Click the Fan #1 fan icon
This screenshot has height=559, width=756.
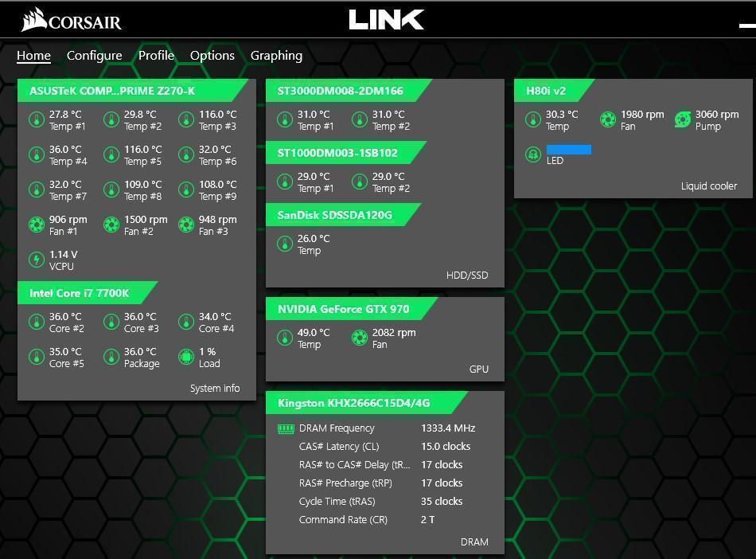(x=37, y=225)
